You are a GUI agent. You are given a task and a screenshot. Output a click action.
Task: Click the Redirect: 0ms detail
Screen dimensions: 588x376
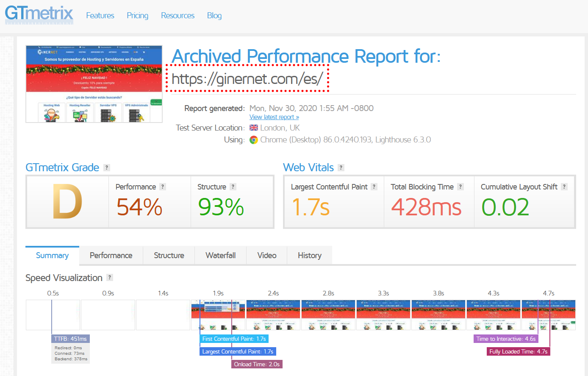[68, 348]
